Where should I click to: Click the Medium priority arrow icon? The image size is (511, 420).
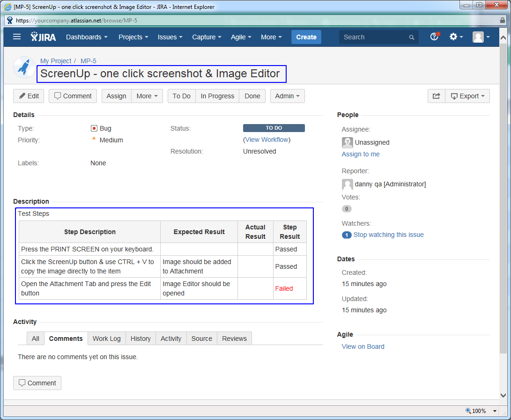(94, 139)
